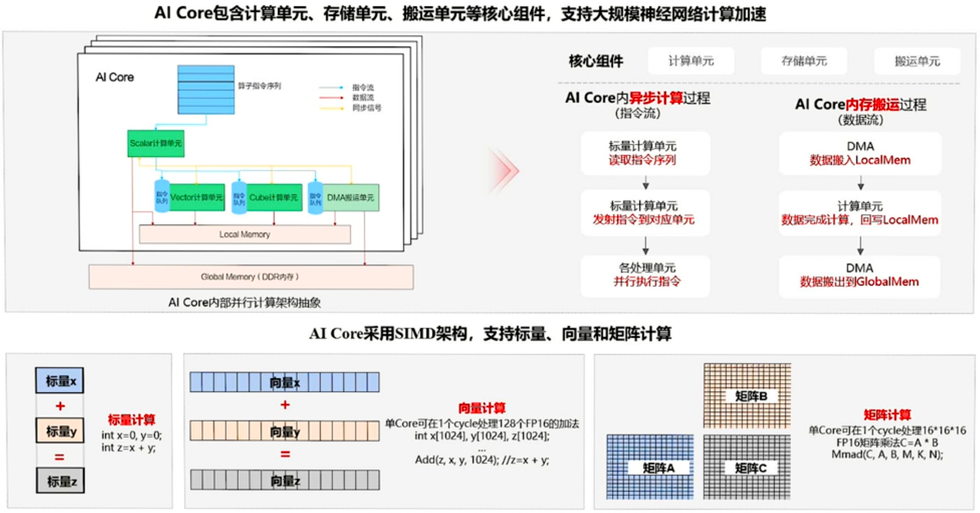
Task: Click the blue 向量x bar
Action: click(x=285, y=382)
